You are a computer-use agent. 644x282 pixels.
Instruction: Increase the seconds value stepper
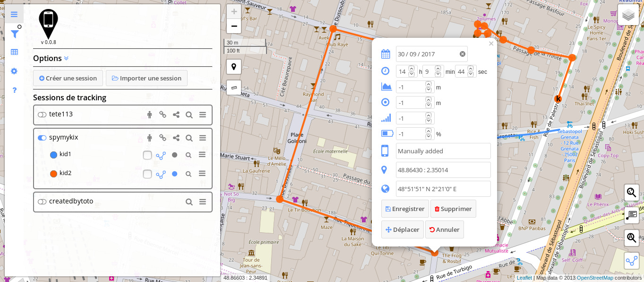pos(471,69)
